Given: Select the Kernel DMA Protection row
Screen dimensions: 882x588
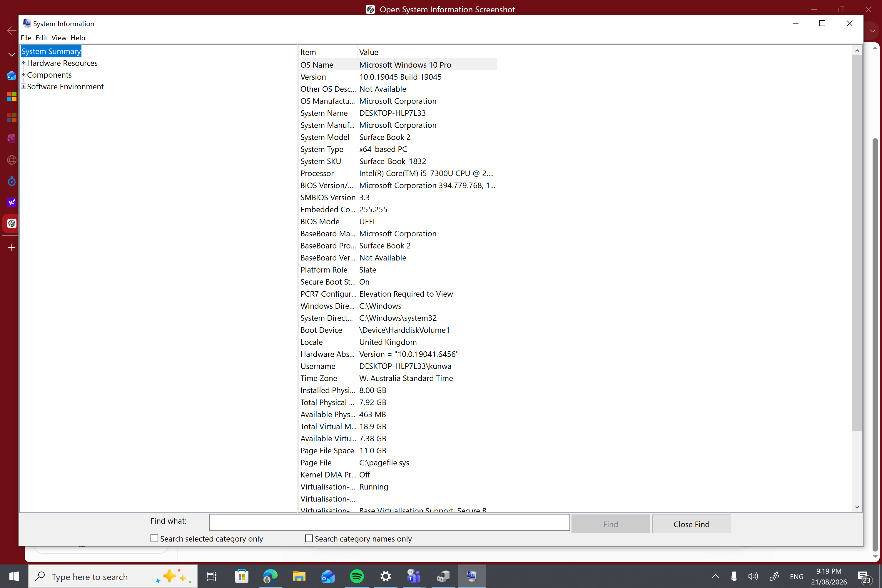Looking at the screenshot, I should [x=398, y=475].
